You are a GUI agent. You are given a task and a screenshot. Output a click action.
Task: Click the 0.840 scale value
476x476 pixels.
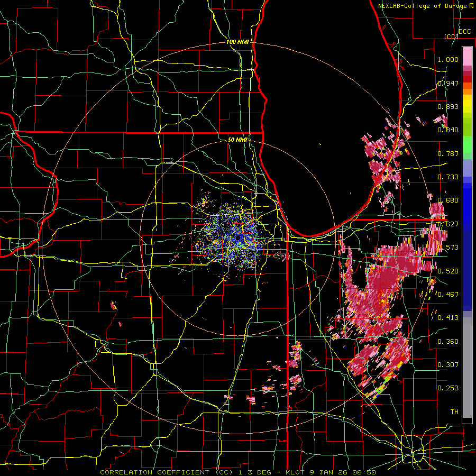(448, 130)
